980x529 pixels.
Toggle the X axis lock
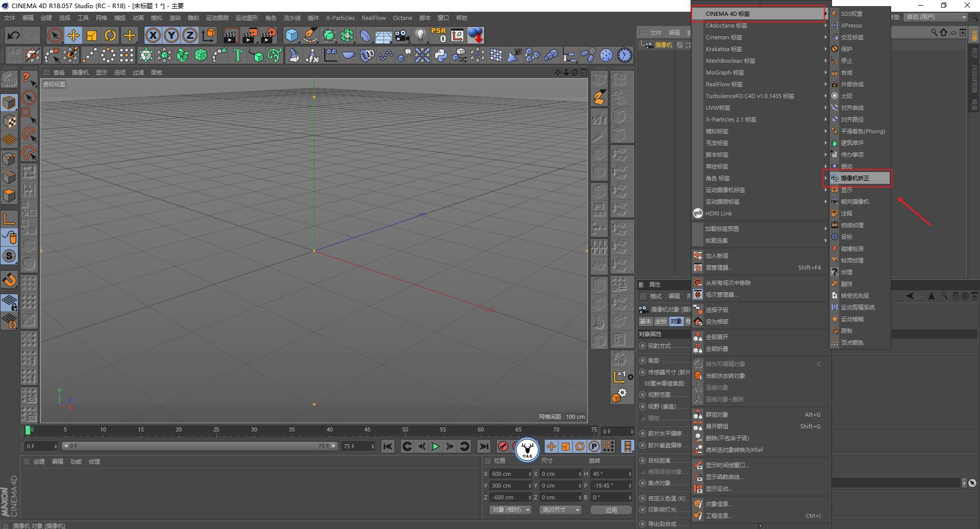pyautogui.click(x=153, y=35)
